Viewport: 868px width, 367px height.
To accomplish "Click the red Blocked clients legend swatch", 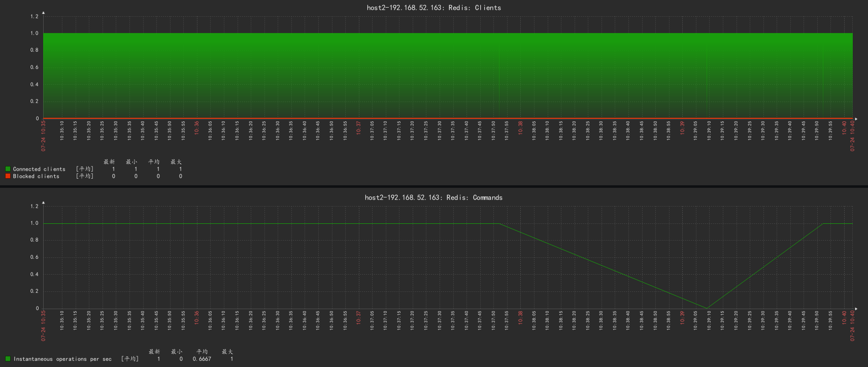I will coord(8,176).
